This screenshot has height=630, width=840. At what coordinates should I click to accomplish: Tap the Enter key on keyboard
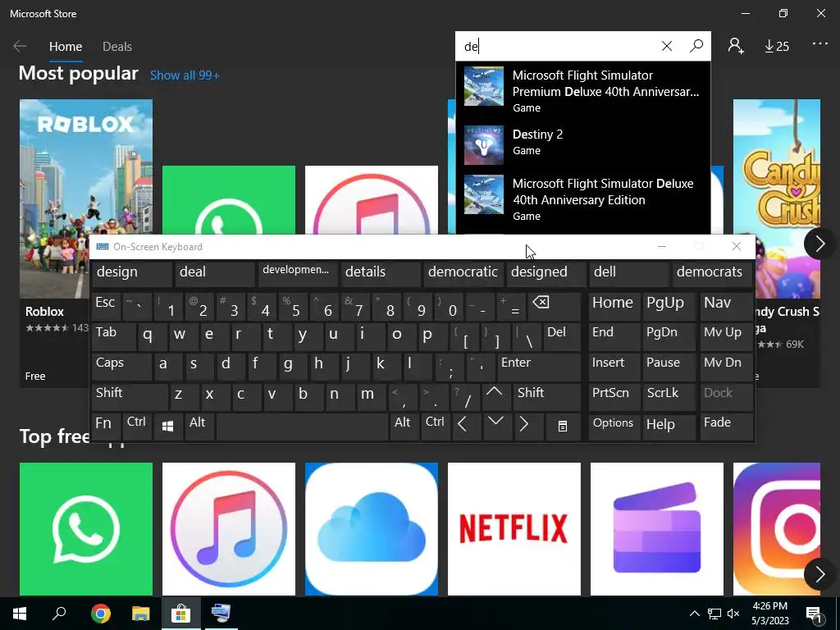click(539, 367)
